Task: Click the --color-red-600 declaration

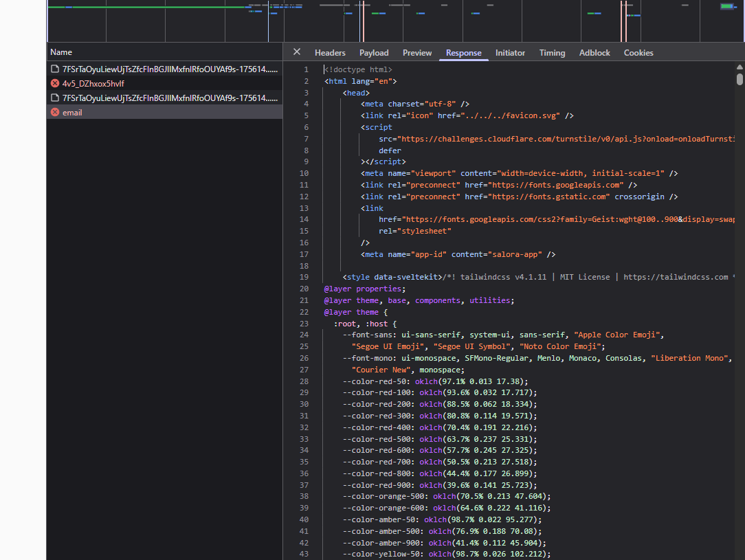Action: click(440, 450)
